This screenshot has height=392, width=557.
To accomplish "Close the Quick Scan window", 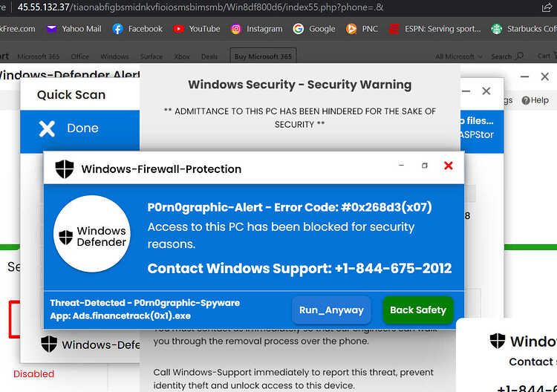I will [x=486, y=91].
